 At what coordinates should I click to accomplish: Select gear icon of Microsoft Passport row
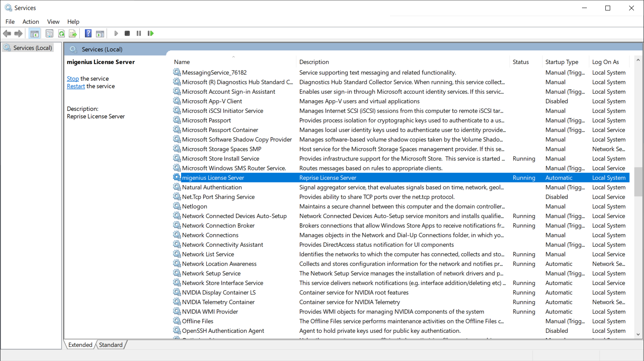point(177,120)
